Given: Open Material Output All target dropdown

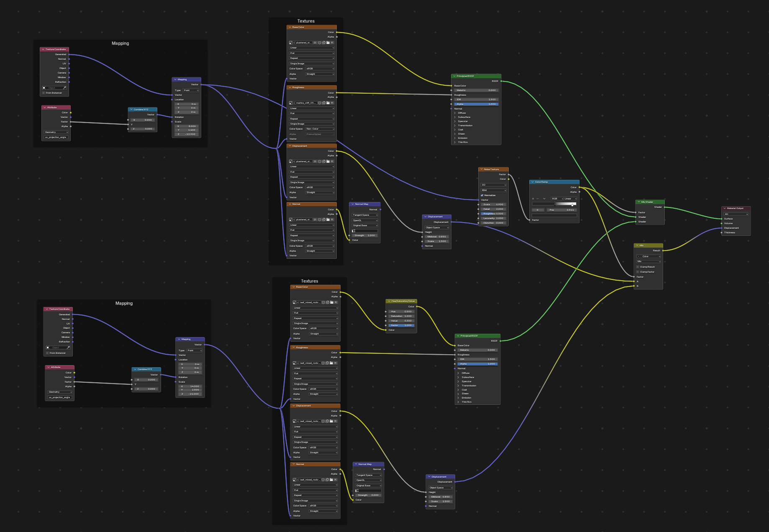Looking at the screenshot, I should tap(736, 214).
